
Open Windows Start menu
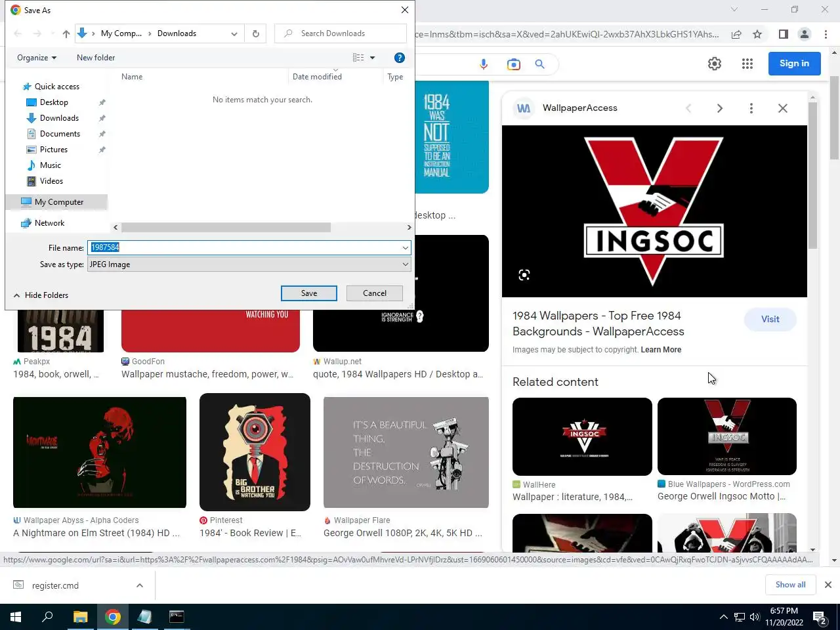pyautogui.click(x=16, y=617)
